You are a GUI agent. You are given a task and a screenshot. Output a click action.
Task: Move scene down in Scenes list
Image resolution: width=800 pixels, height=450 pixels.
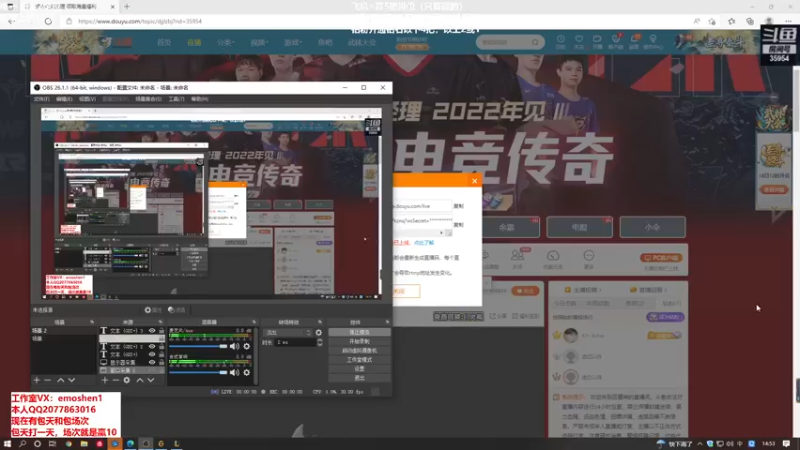(71, 380)
